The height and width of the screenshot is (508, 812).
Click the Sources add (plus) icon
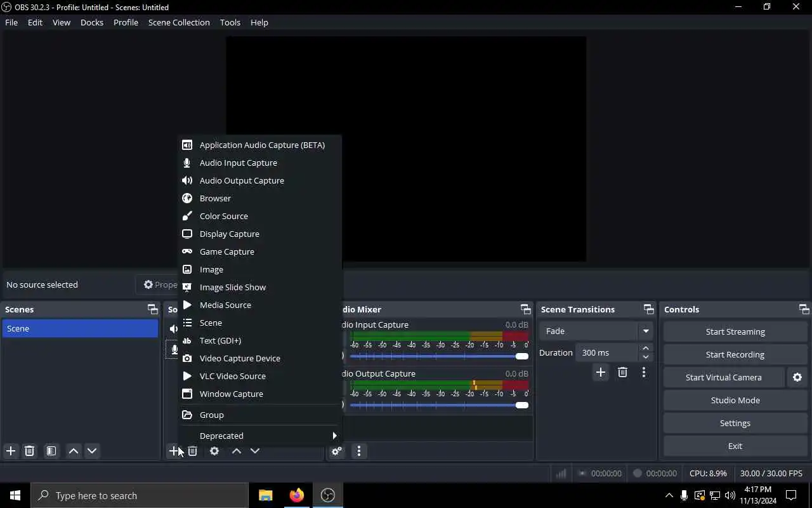click(x=173, y=451)
